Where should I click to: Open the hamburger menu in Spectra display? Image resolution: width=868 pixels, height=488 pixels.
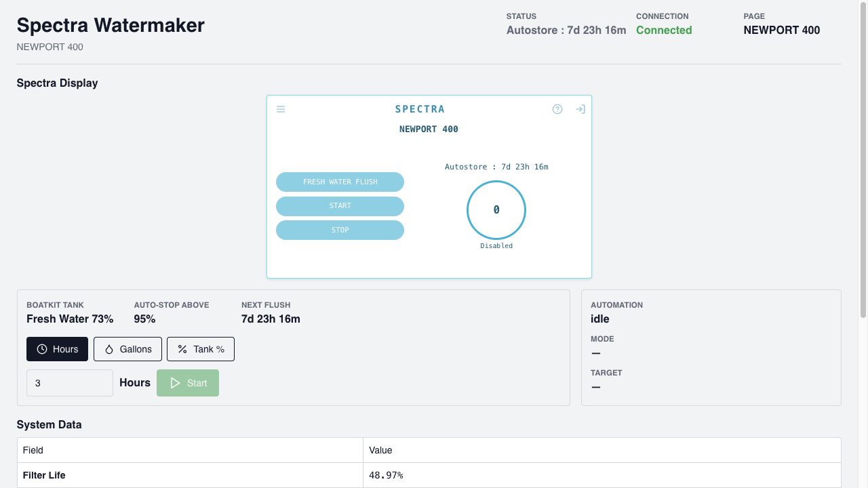[281, 109]
